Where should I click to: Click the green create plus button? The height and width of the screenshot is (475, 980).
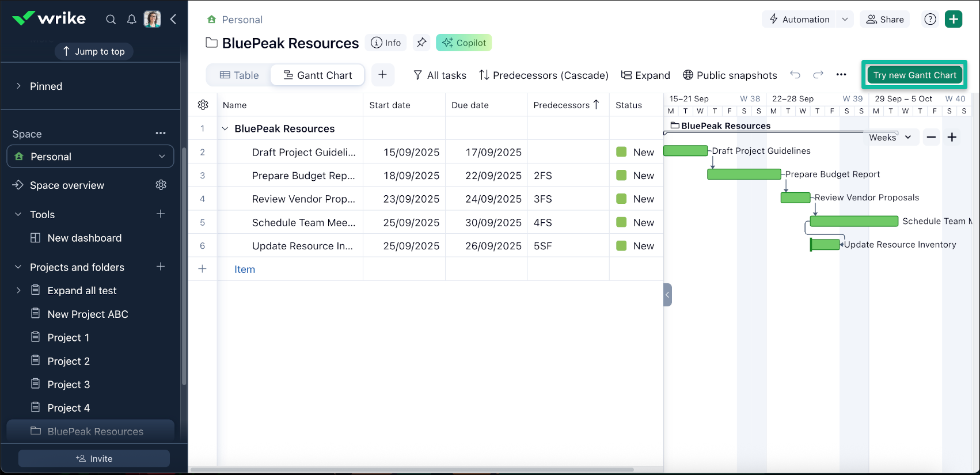tap(954, 20)
